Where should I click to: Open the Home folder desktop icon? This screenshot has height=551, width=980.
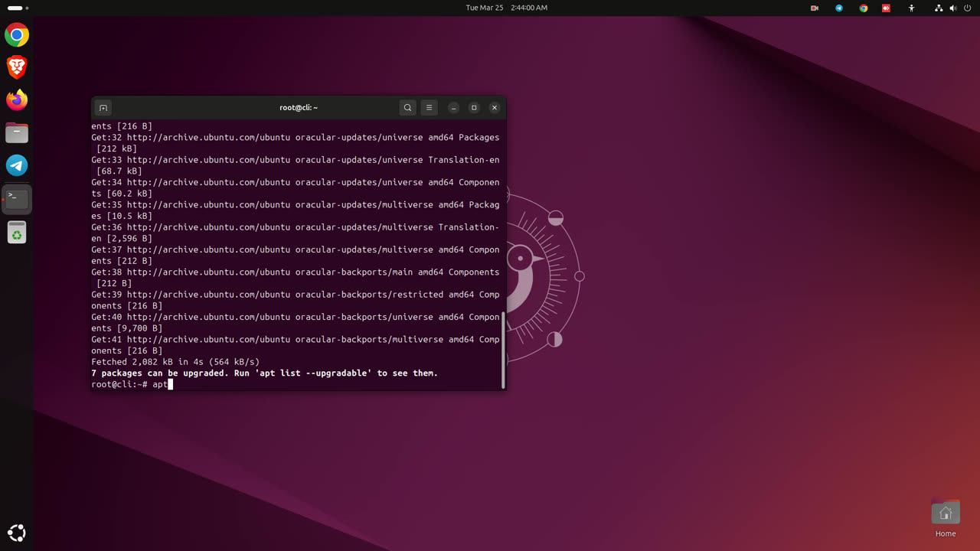(x=946, y=518)
